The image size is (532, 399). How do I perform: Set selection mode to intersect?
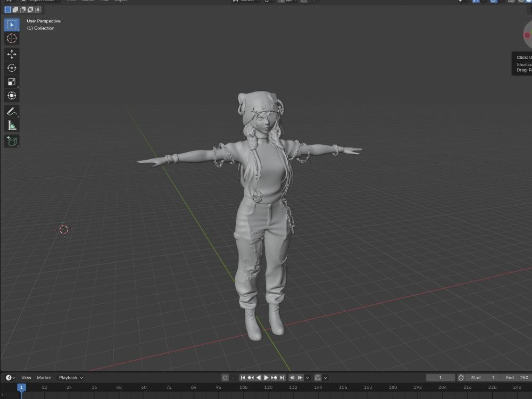click(38, 10)
